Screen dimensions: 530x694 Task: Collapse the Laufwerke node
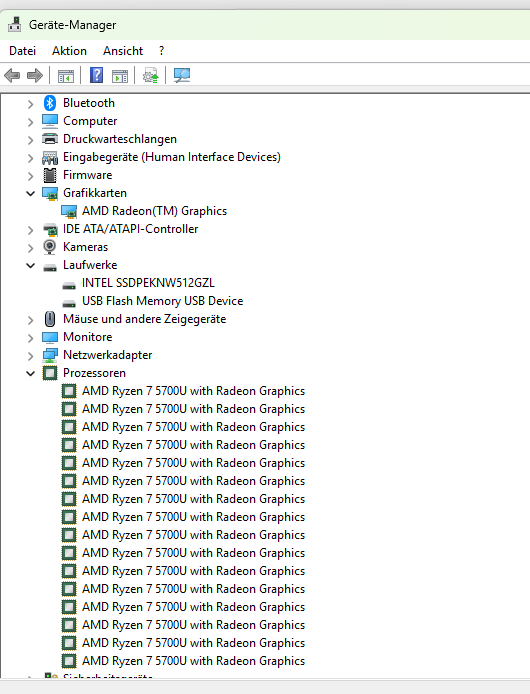(x=30, y=266)
